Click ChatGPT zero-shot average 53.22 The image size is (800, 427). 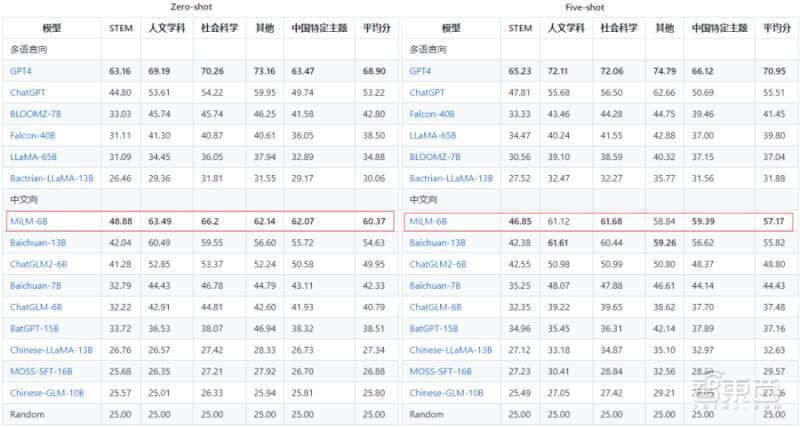[x=374, y=92]
